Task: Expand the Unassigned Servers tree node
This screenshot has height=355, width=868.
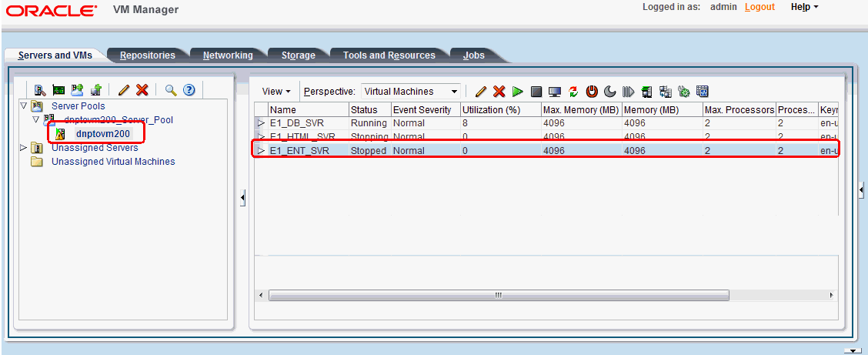Action: click(x=23, y=147)
